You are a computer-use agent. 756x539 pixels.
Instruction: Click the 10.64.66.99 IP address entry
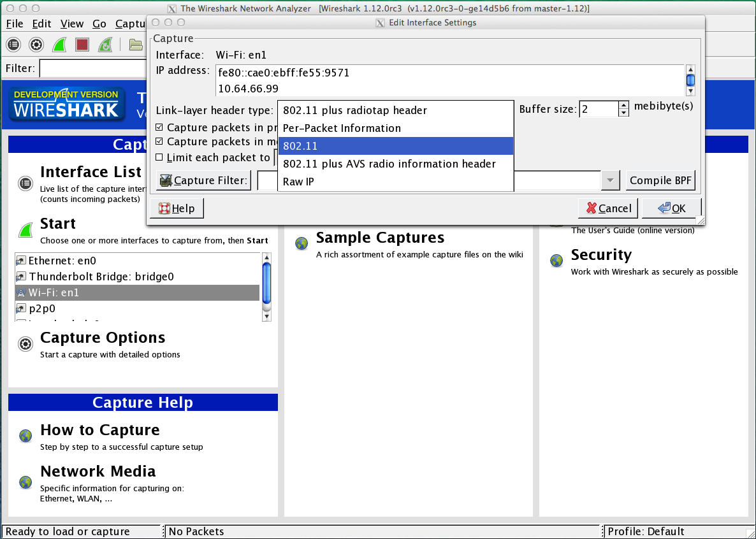coord(249,89)
